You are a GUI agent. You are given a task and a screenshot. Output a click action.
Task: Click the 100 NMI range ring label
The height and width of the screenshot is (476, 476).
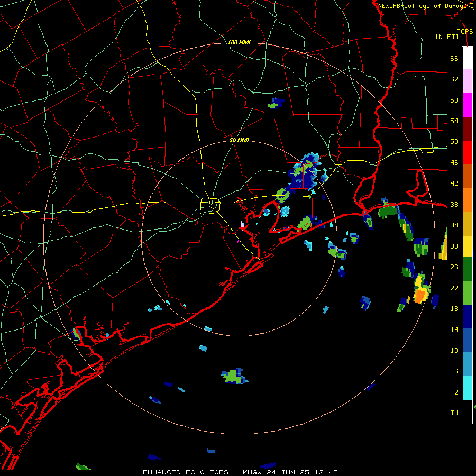click(x=239, y=42)
